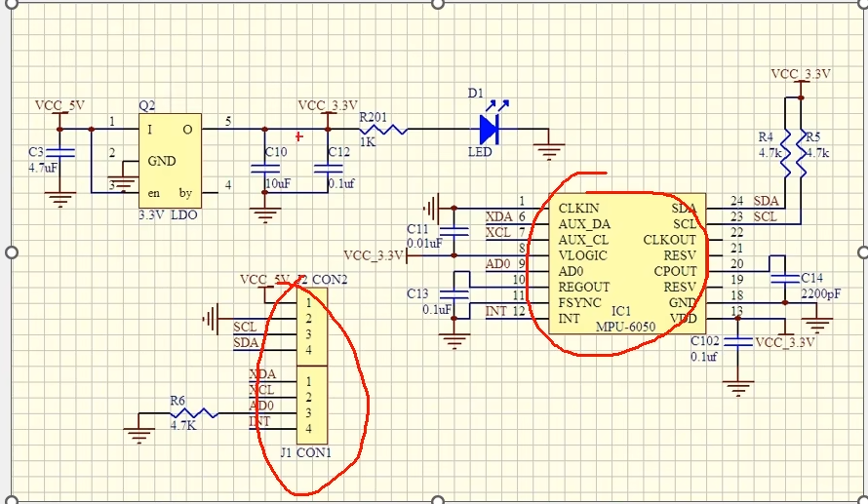Image resolution: width=868 pixels, height=504 pixels.
Task: Click the SCL net label on connector J2
Action: 245,327
